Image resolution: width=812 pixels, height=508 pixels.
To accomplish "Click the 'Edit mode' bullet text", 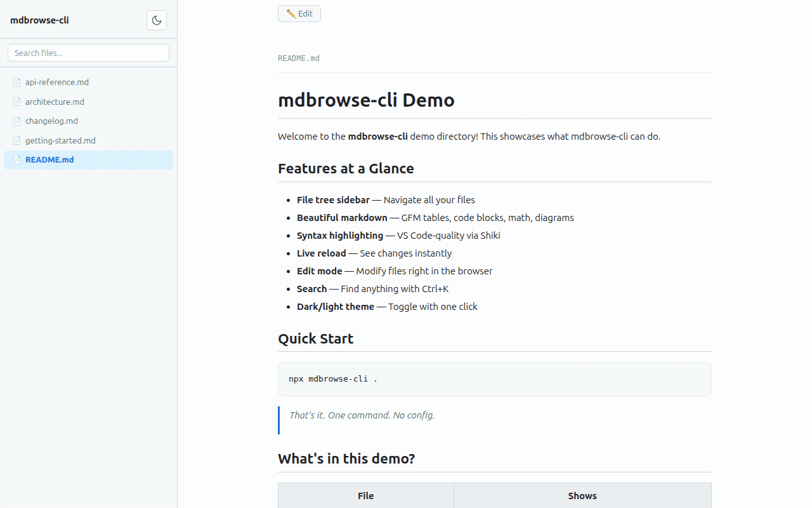I will click(x=320, y=271).
